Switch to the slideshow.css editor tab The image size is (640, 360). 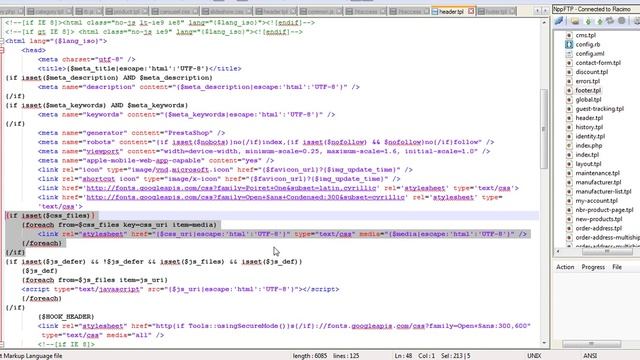click(227, 11)
